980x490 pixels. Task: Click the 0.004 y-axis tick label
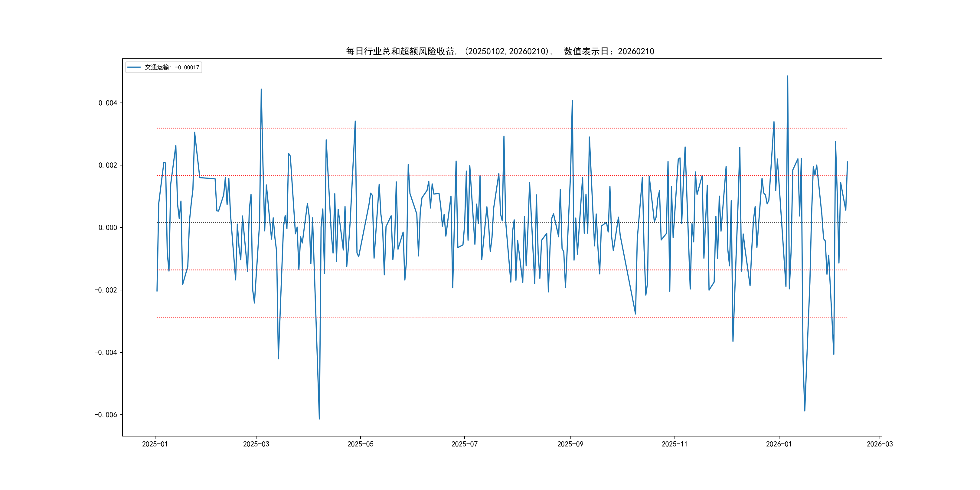(x=108, y=103)
